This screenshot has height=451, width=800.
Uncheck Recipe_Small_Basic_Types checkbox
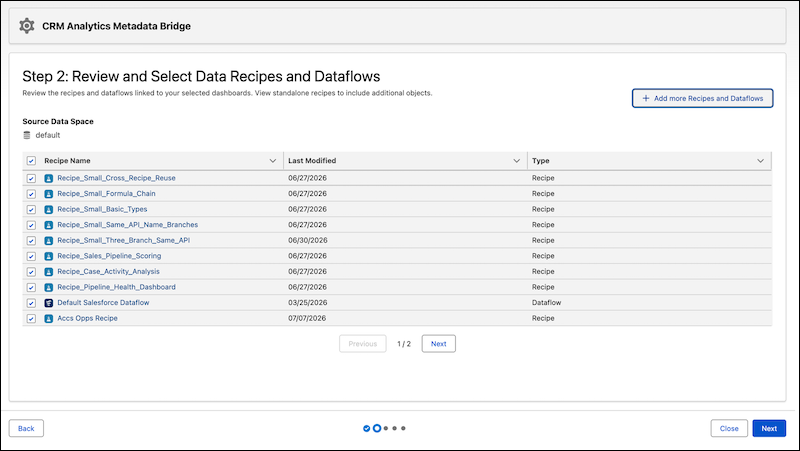[x=31, y=210]
